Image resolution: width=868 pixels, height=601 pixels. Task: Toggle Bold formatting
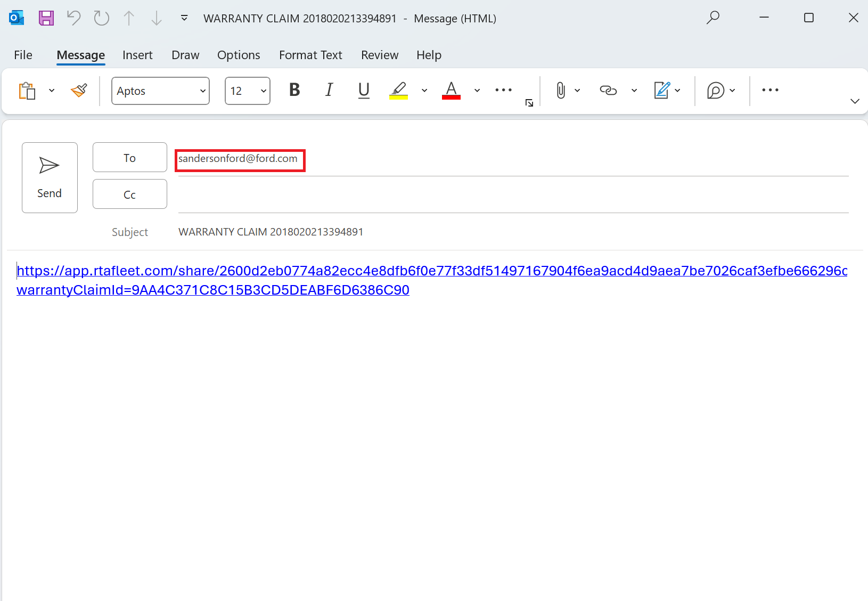[294, 91]
